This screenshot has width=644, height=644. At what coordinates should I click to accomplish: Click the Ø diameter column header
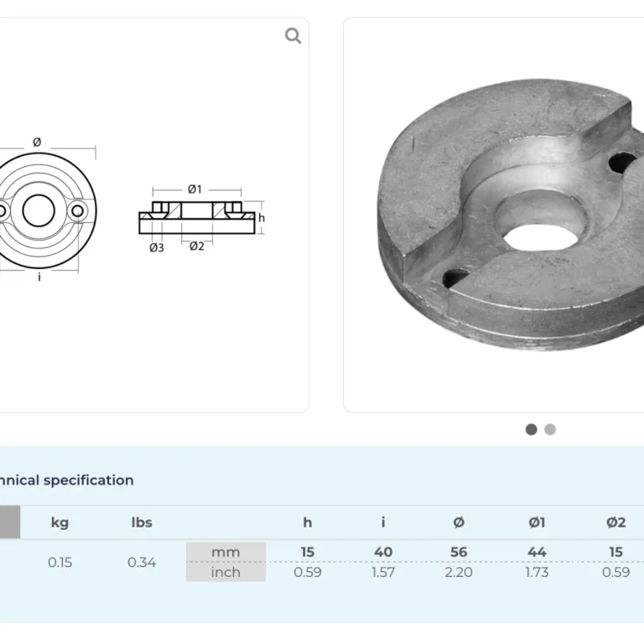458,522
